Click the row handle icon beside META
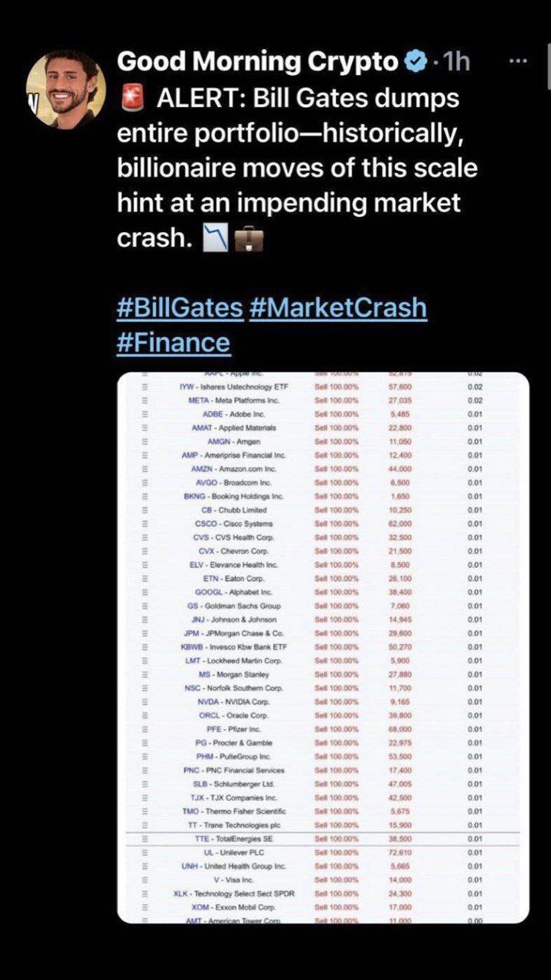This screenshot has width=551, height=980. pyautogui.click(x=143, y=400)
